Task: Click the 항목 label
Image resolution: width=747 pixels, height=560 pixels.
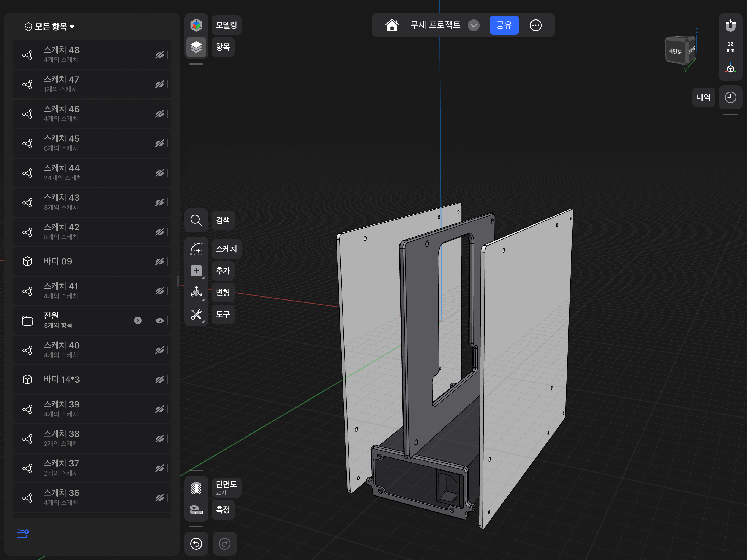Action: [223, 47]
